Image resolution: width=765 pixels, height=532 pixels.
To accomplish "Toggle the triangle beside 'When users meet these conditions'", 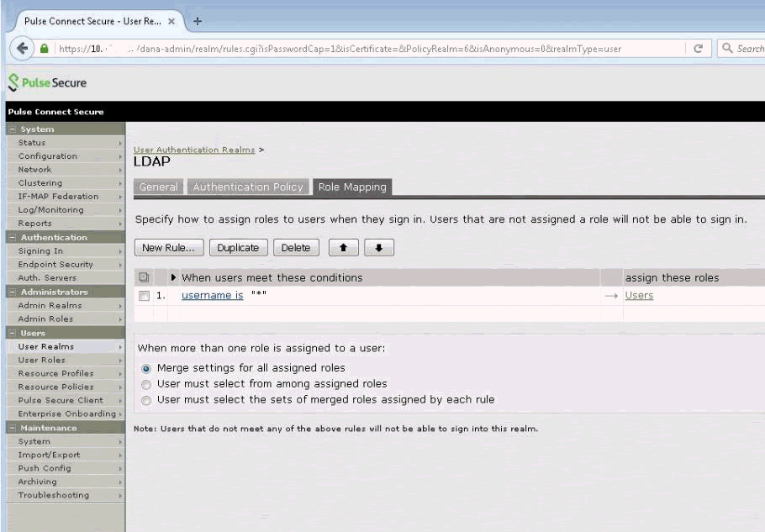I will (x=174, y=277).
